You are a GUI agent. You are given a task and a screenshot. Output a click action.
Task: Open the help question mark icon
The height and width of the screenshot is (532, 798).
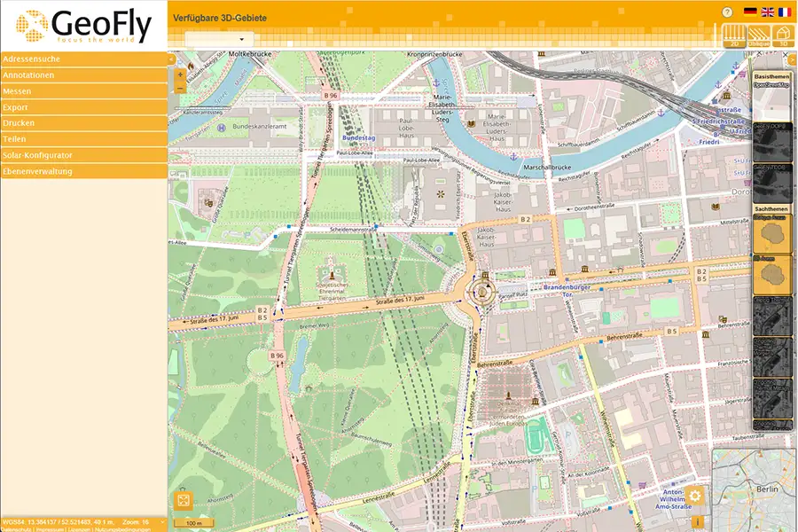click(x=728, y=12)
